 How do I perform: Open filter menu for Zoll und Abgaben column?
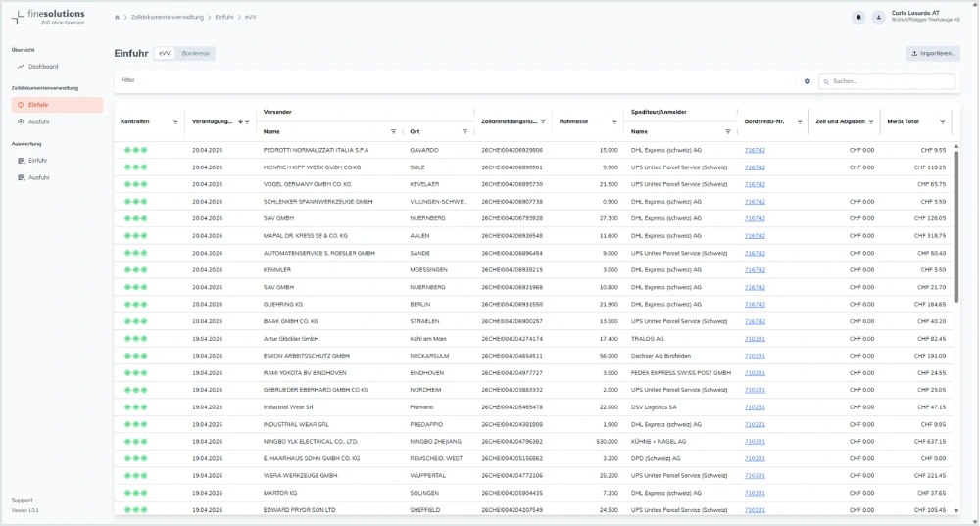tap(870, 121)
